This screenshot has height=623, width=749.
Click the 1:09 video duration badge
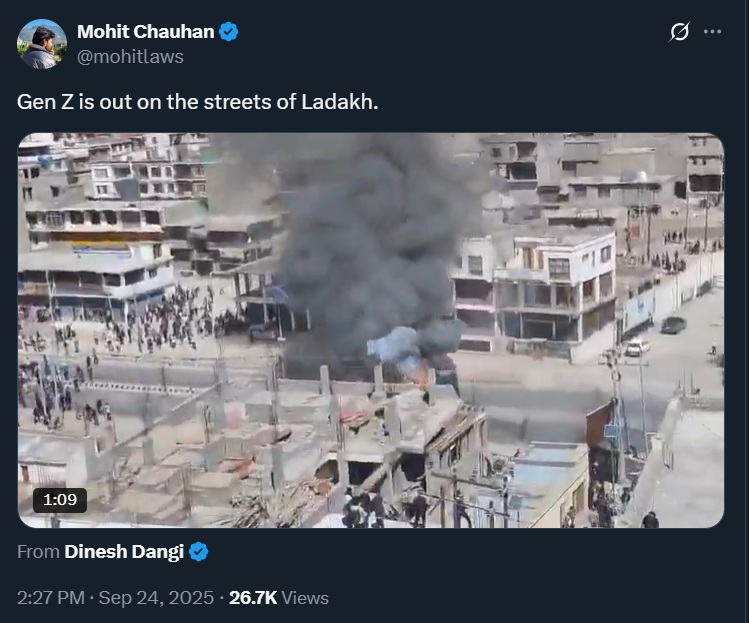click(x=59, y=499)
